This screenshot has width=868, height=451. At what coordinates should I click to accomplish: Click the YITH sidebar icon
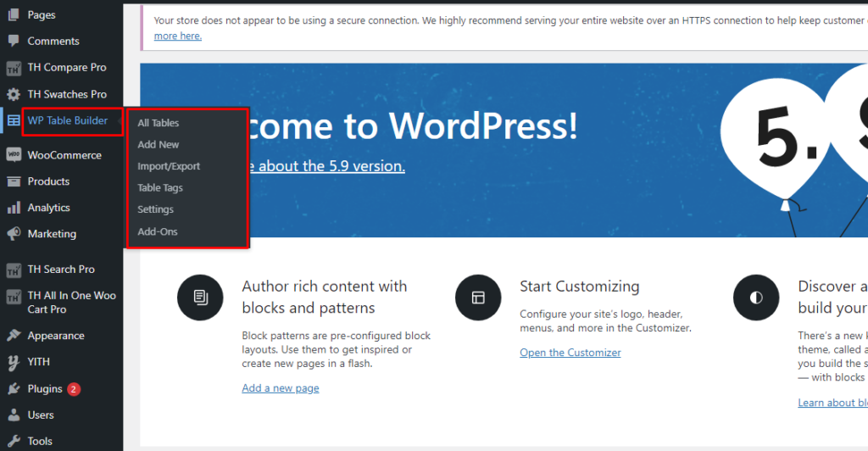(x=14, y=362)
